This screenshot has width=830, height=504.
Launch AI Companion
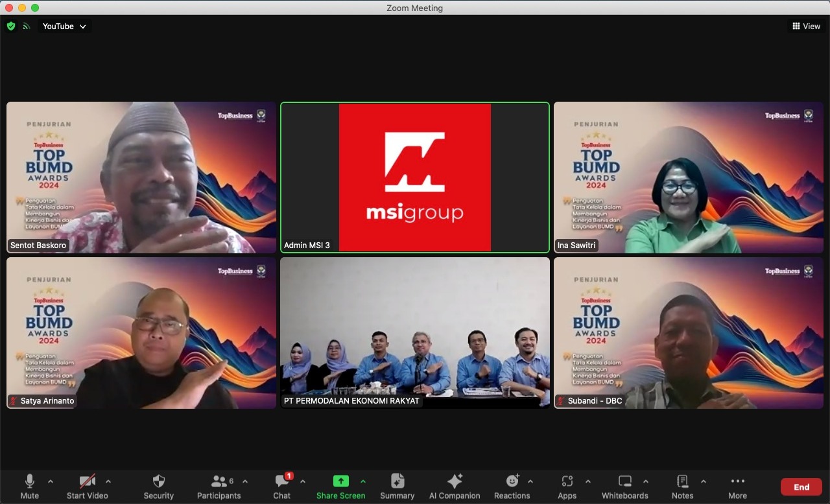[455, 487]
